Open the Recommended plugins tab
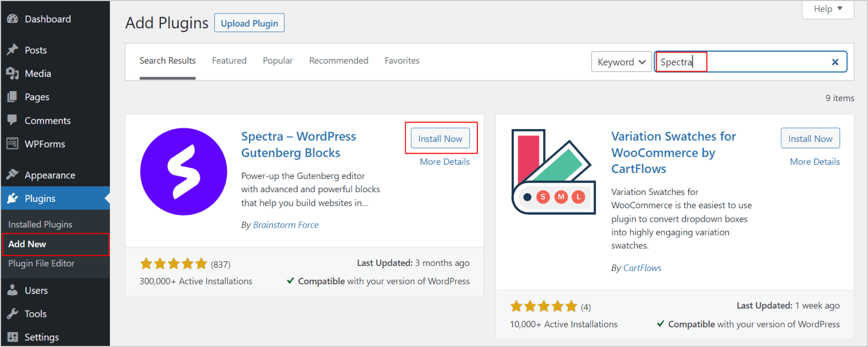The height and width of the screenshot is (347, 868). 339,61
